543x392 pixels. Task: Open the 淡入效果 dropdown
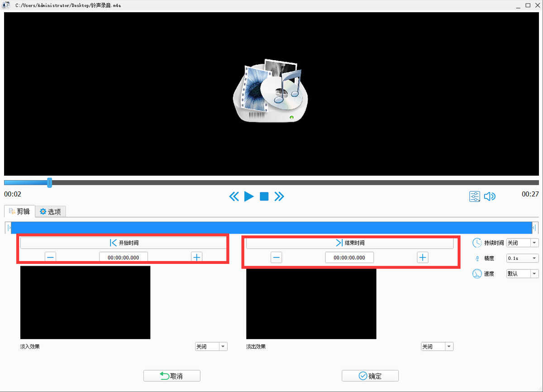pos(211,346)
